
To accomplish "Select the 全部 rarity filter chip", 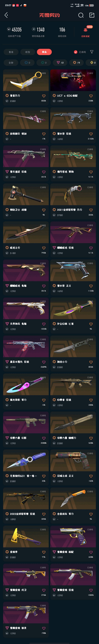I will pos(11,63).
